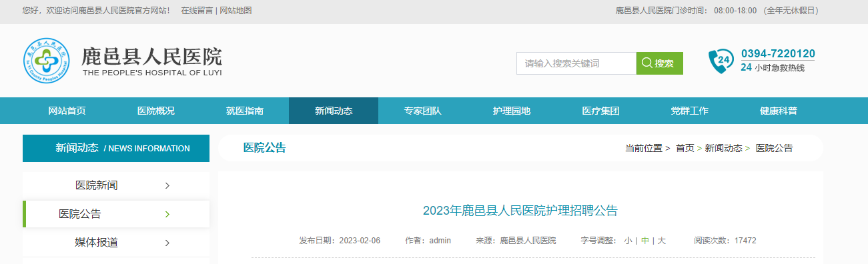Click clinic hours text 08:00-18:00
868x264 pixels.
[x=735, y=11]
